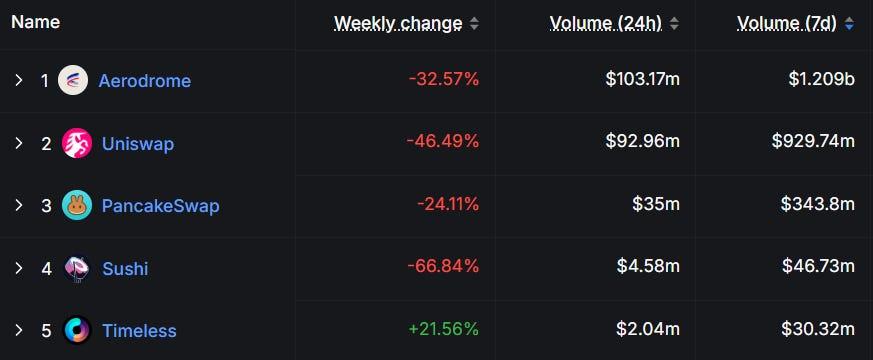Open the Sushi protocol link

point(125,269)
